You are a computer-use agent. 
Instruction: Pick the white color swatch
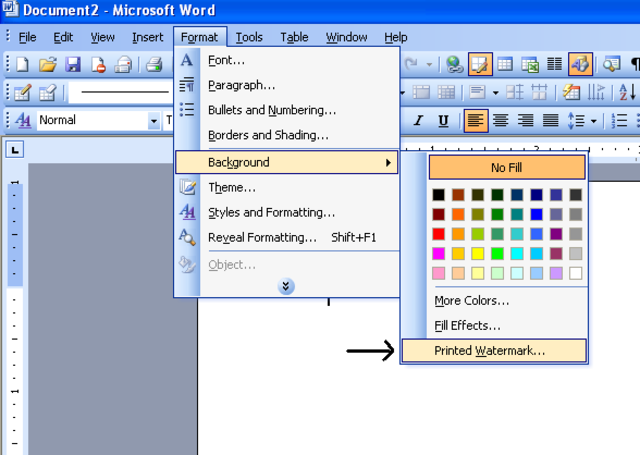coord(576,273)
